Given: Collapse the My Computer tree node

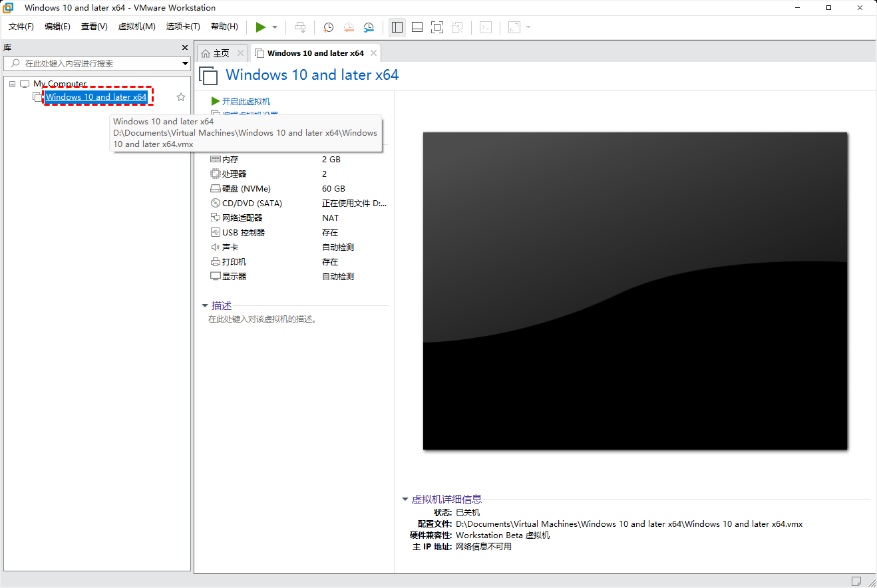Looking at the screenshot, I should click(13, 84).
